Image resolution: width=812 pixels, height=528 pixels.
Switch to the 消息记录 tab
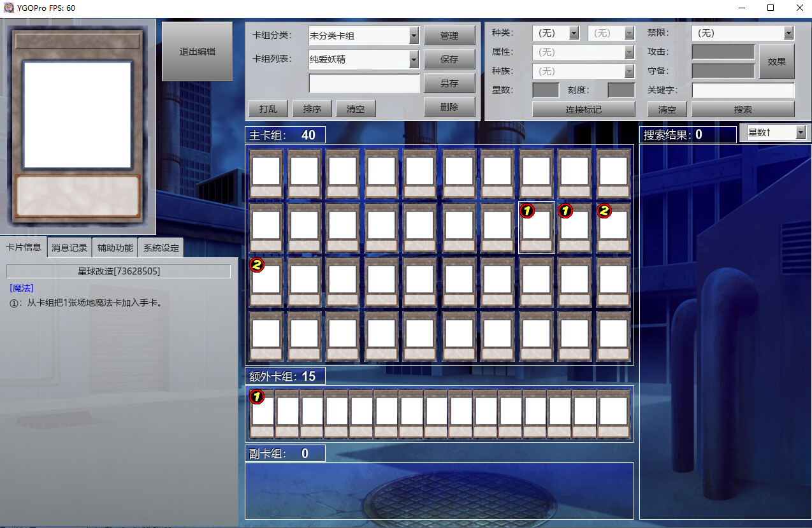tap(69, 248)
